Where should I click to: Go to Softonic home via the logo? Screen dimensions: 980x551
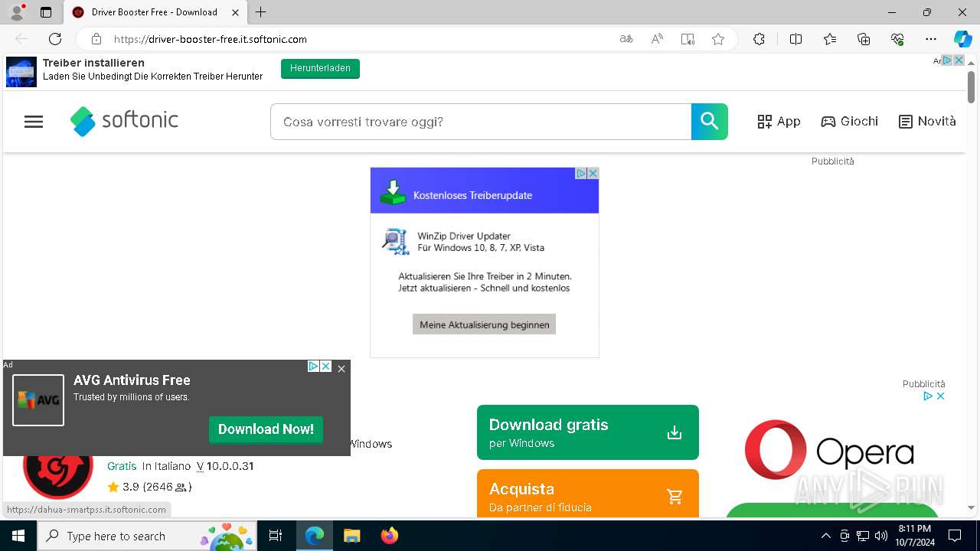point(124,121)
